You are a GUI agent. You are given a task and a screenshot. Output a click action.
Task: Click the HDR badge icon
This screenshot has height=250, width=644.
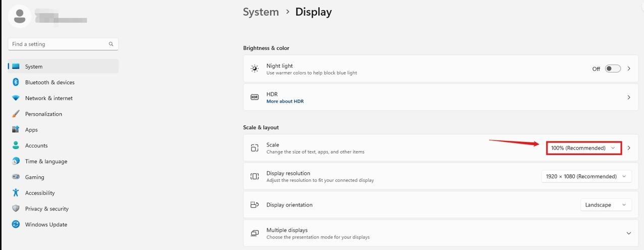coord(255,97)
